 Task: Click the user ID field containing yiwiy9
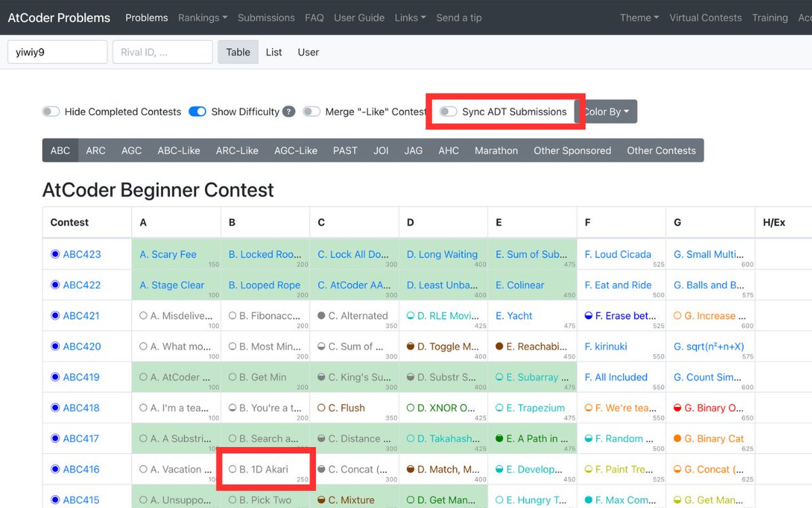coord(58,52)
